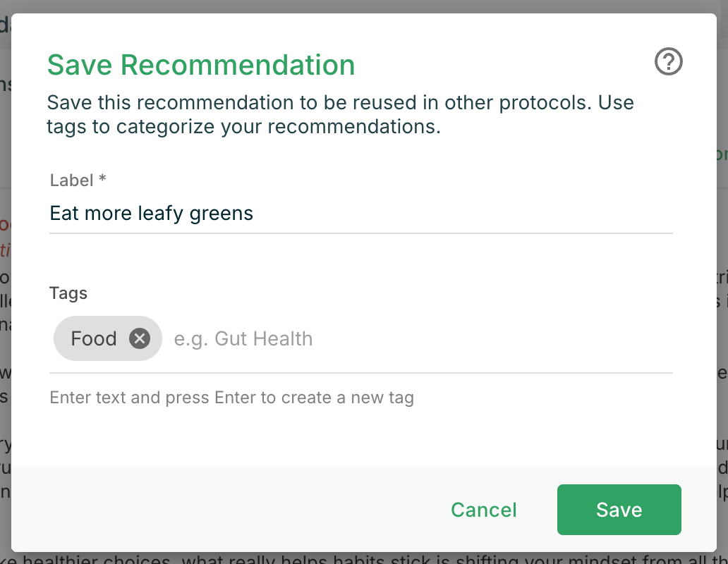Click the "Label *" field caption

tap(78, 180)
